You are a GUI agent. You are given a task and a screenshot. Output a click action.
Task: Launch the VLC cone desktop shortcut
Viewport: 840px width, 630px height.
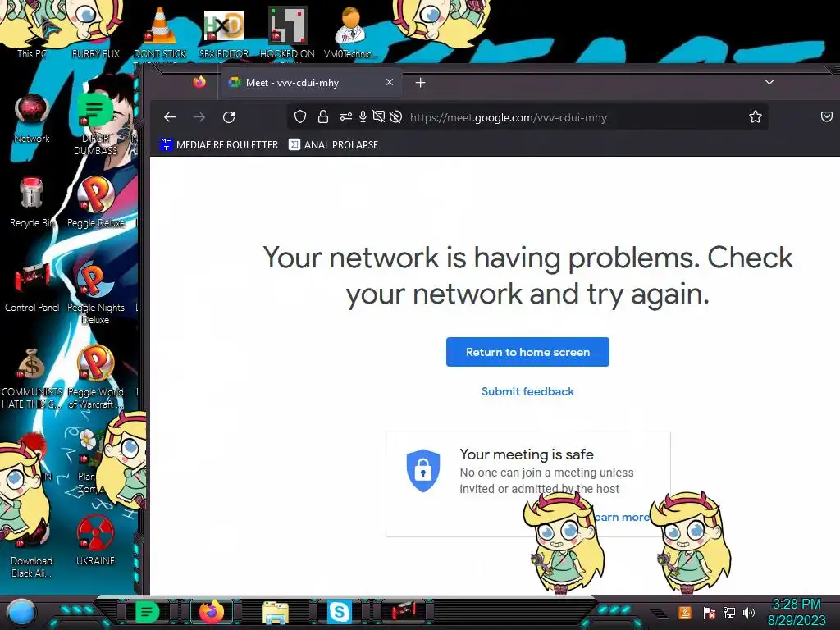[x=160, y=32]
